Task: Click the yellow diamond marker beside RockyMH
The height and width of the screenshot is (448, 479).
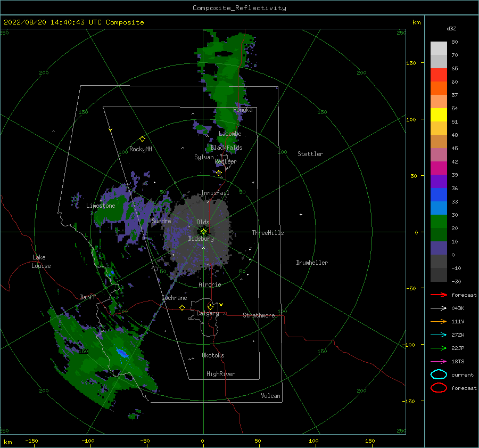Action: click(142, 139)
